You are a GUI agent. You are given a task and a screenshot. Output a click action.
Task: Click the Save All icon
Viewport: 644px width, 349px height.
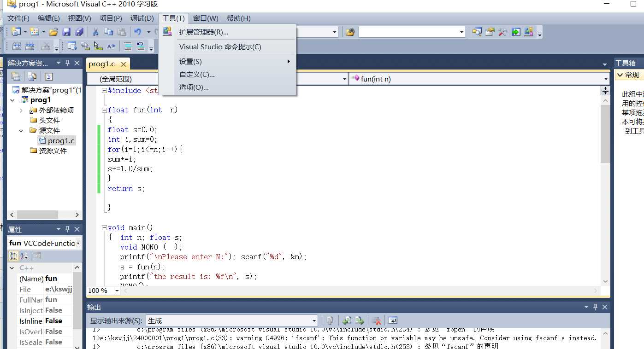pyautogui.click(x=79, y=32)
